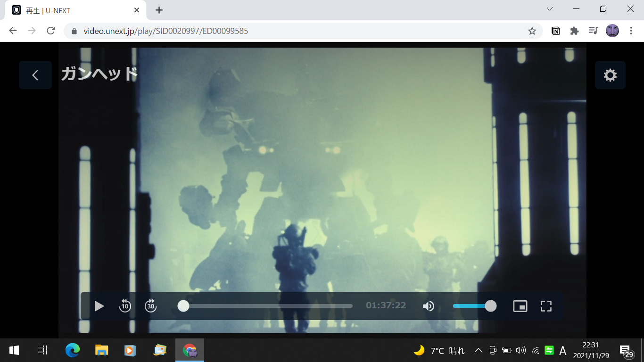Open the media player taskbar app
The image size is (644, 362).
pos(130,350)
